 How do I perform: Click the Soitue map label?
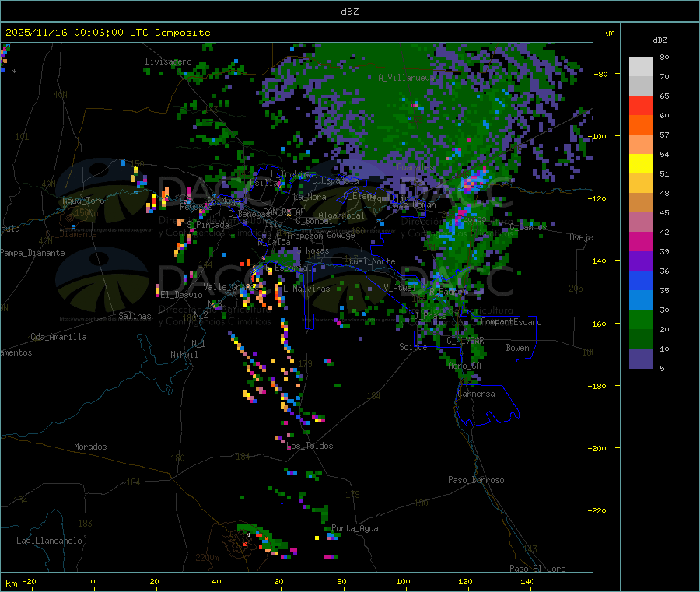tap(413, 347)
